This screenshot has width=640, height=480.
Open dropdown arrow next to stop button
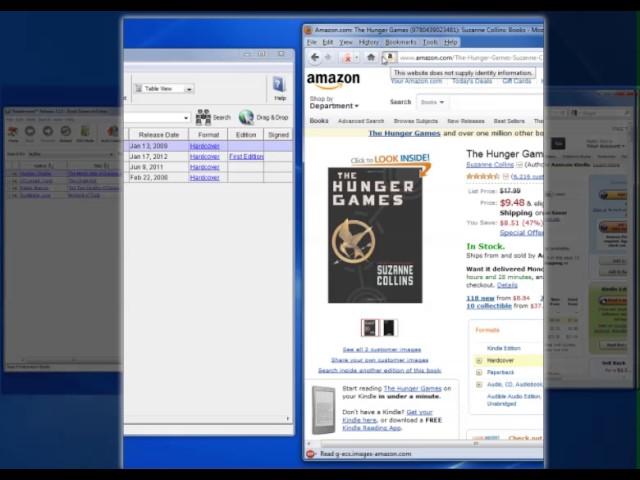click(356, 58)
